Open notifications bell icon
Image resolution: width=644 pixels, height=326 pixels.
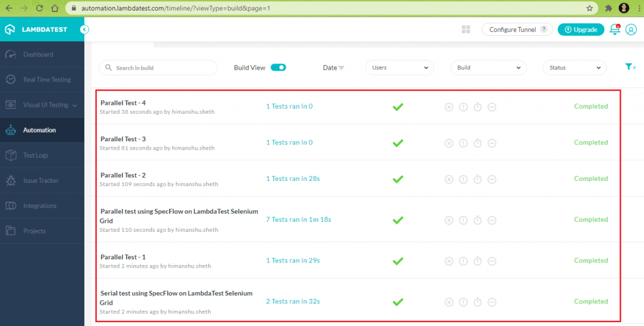tap(615, 30)
